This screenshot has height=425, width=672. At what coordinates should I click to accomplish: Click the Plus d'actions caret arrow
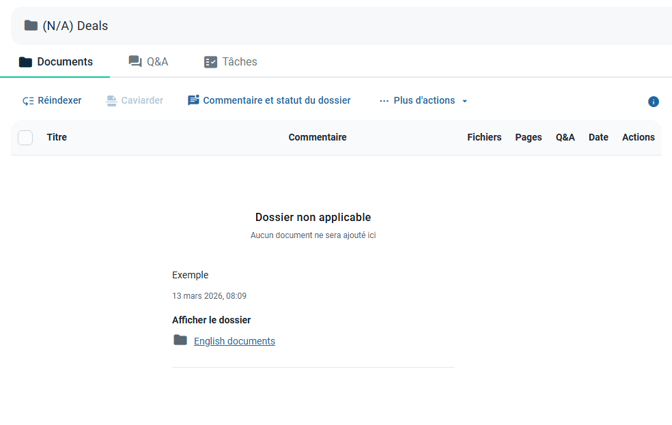tap(465, 102)
